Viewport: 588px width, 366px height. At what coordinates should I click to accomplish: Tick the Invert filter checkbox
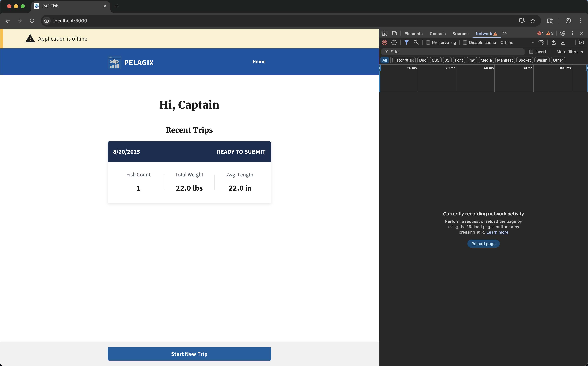[531, 52]
